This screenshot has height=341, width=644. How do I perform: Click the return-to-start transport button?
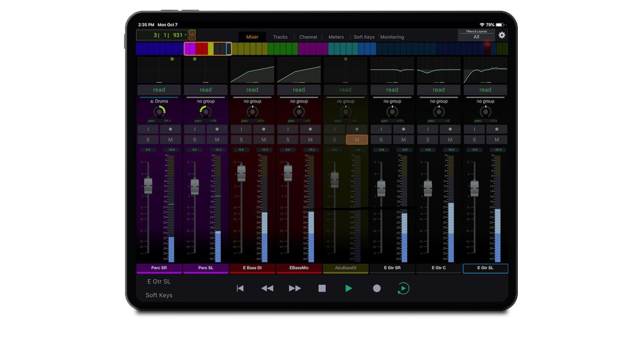(x=240, y=288)
